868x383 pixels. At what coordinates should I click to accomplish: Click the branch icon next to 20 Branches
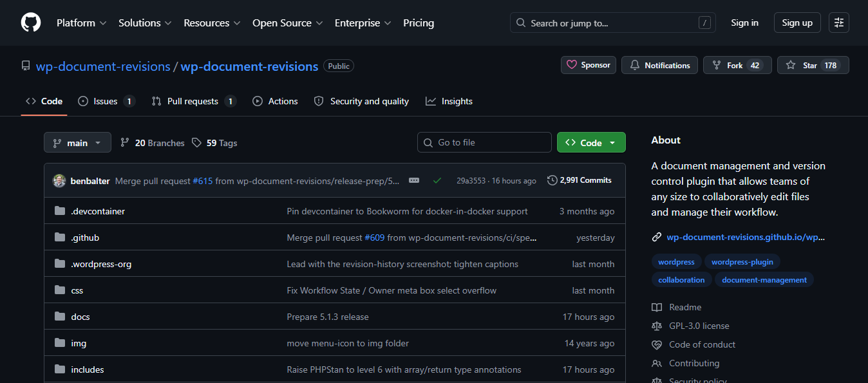click(x=125, y=143)
